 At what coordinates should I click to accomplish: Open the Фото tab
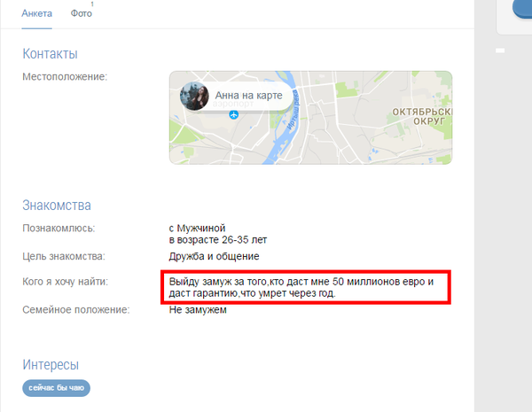point(81,13)
